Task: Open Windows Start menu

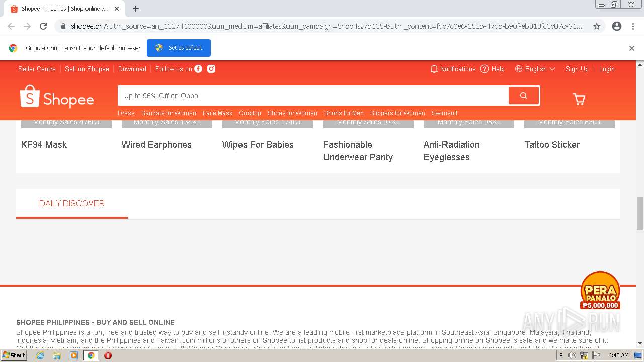Action: [14, 355]
